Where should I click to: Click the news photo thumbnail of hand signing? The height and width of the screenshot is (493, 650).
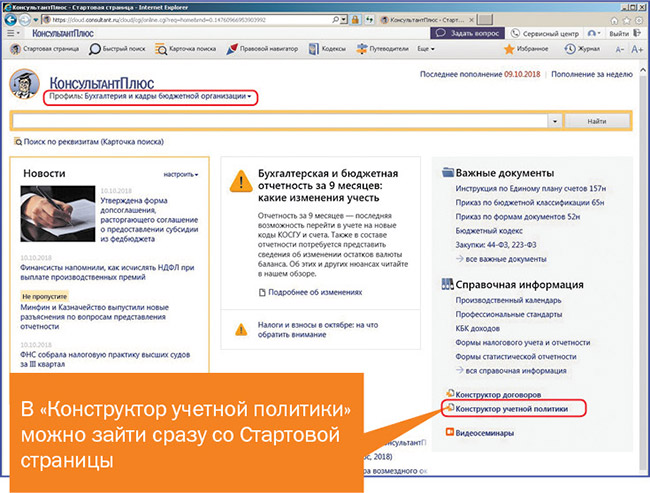tap(58, 214)
